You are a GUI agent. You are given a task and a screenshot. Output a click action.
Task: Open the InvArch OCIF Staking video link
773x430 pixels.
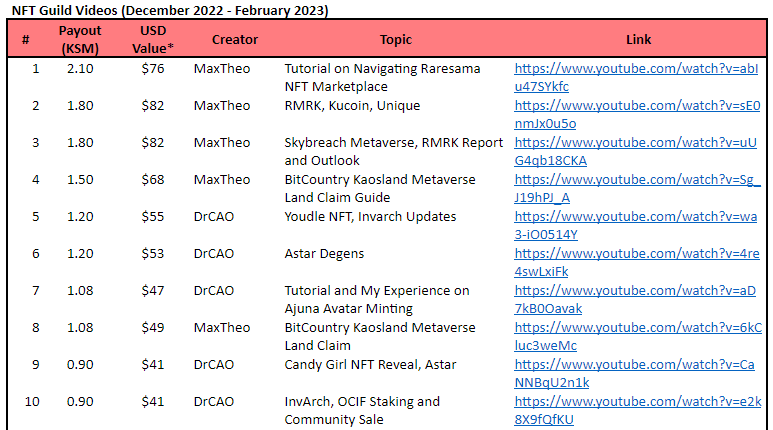coord(638,410)
